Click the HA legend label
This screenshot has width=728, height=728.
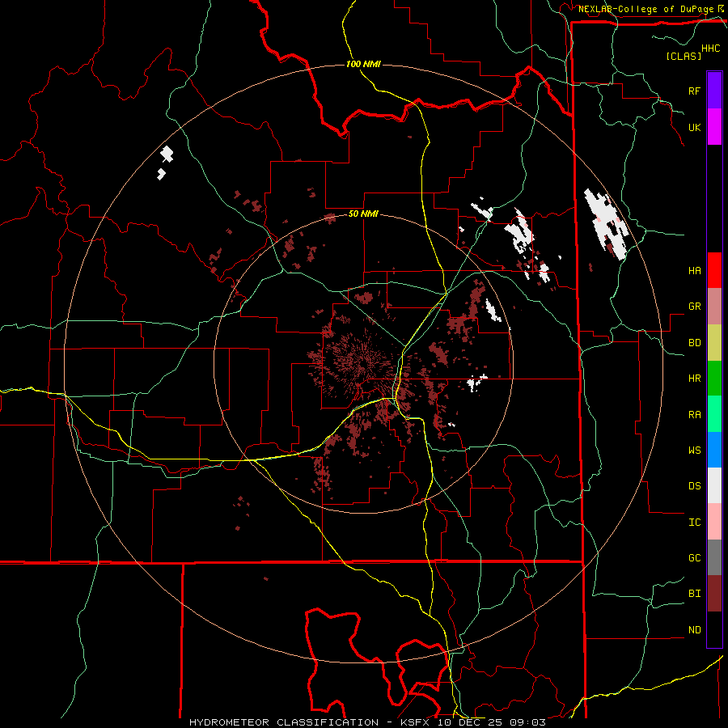pos(694,270)
